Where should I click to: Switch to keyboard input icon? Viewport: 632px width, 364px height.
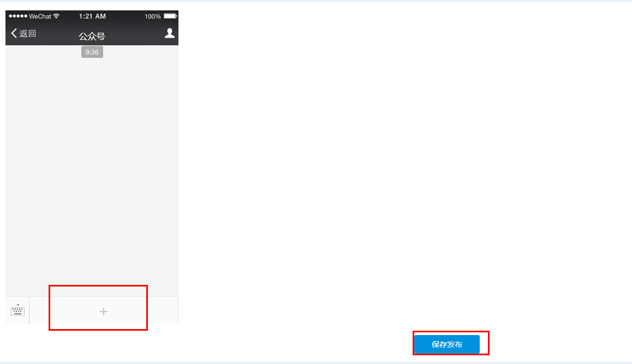[17, 310]
